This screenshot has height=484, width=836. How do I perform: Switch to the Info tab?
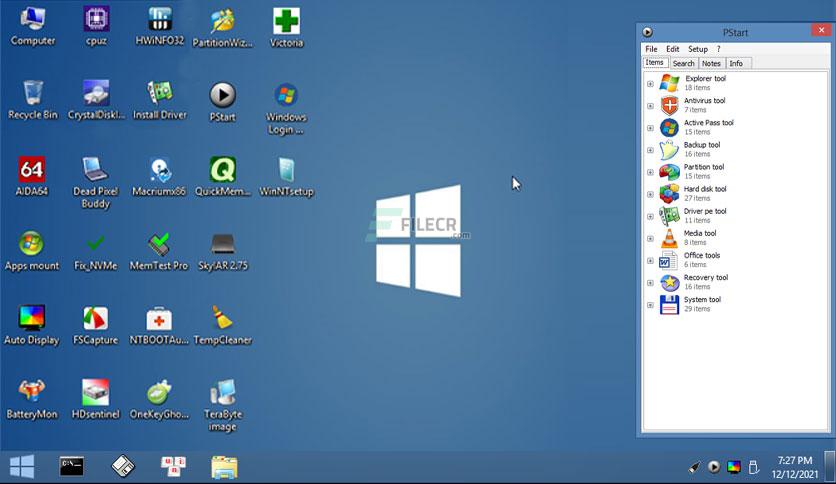(736, 63)
